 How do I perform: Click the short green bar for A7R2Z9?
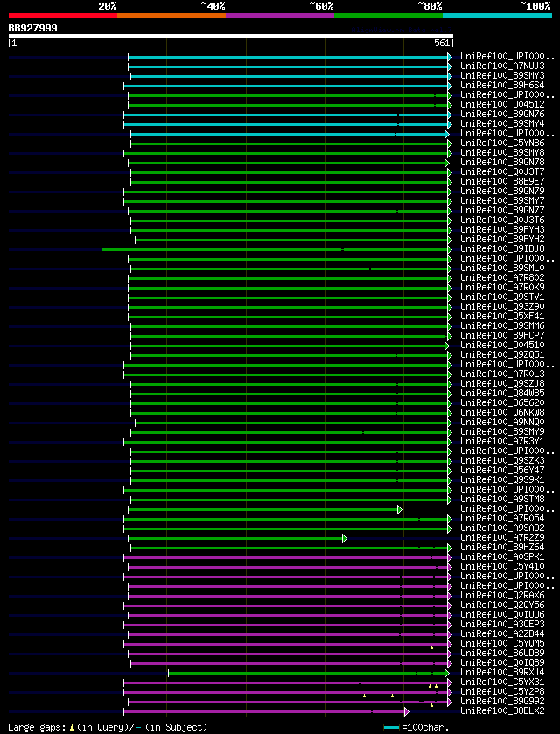pyautogui.click(x=237, y=538)
